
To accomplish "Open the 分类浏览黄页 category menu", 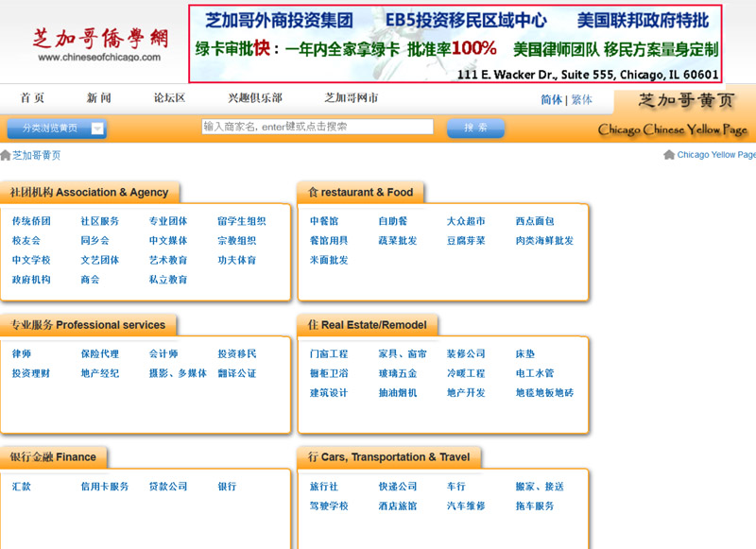I will pyautogui.click(x=46, y=129).
